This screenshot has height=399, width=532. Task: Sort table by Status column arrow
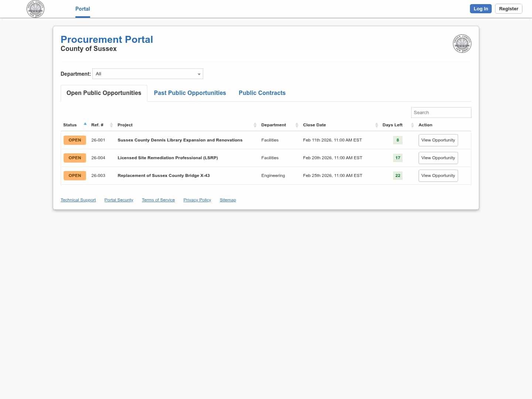pyautogui.click(x=85, y=125)
